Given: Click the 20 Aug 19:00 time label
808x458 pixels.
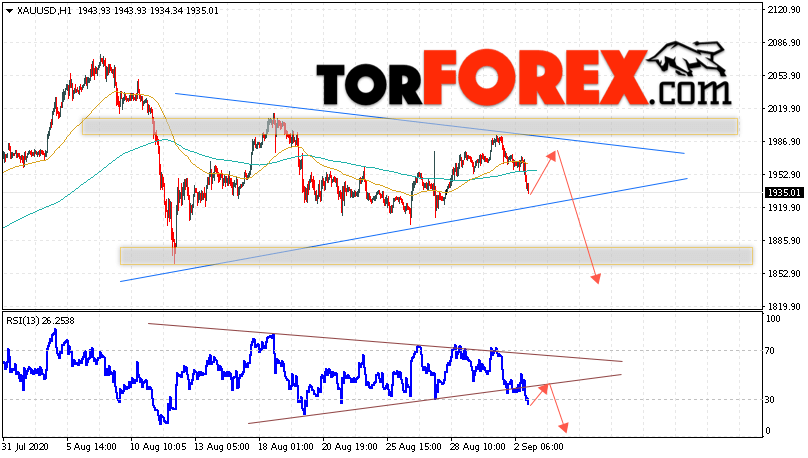Looking at the screenshot, I should coord(349,447).
